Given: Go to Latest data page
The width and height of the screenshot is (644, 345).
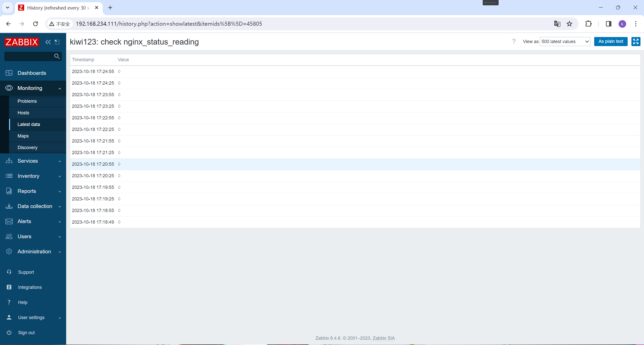Looking at the screenshot, I should [x=29, y=124].
